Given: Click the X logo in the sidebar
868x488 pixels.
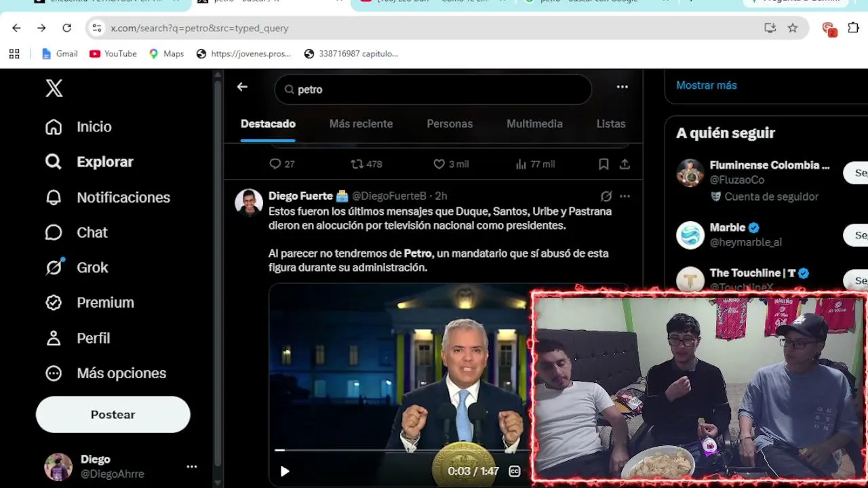Looking at the screenshot, I should click(x=54, y=88).
